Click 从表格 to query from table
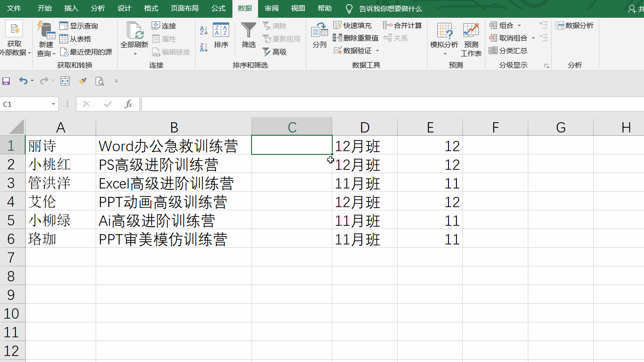Viewport: 644px width, 362px height. pos(79,38)
